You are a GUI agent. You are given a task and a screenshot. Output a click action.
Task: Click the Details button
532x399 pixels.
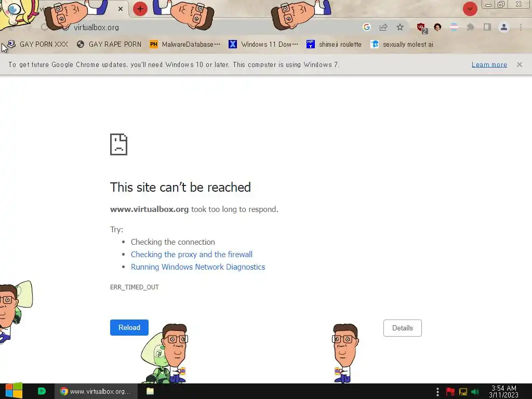(x=403, y=328)
